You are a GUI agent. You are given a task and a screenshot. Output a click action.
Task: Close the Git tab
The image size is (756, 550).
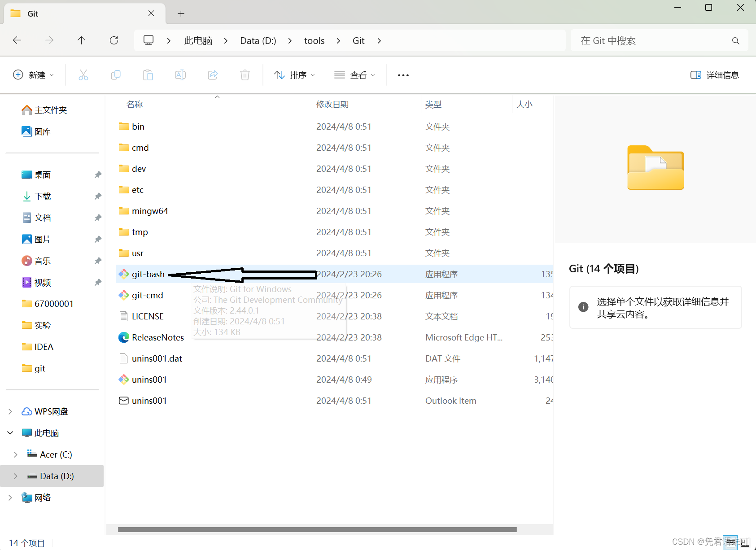(151, 13)
